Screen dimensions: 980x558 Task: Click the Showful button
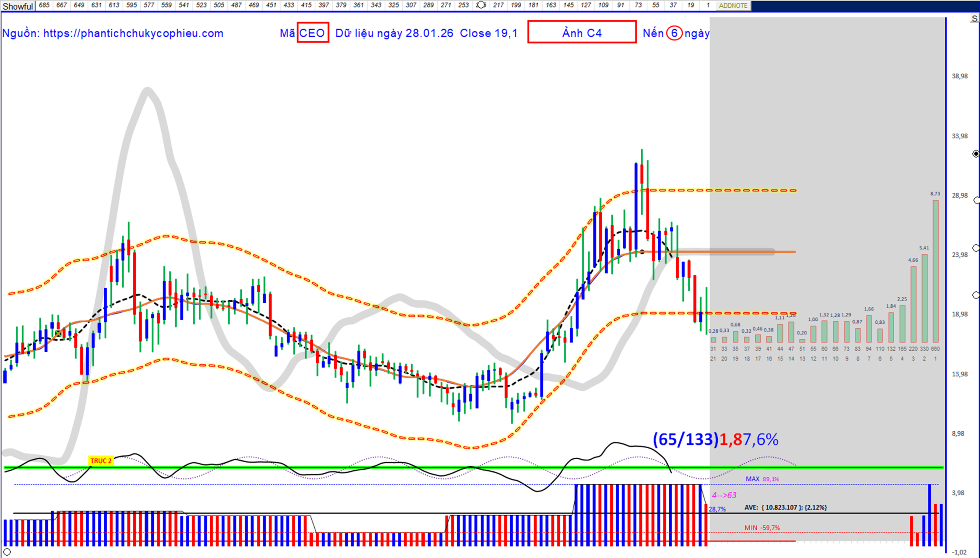[18, 6]
